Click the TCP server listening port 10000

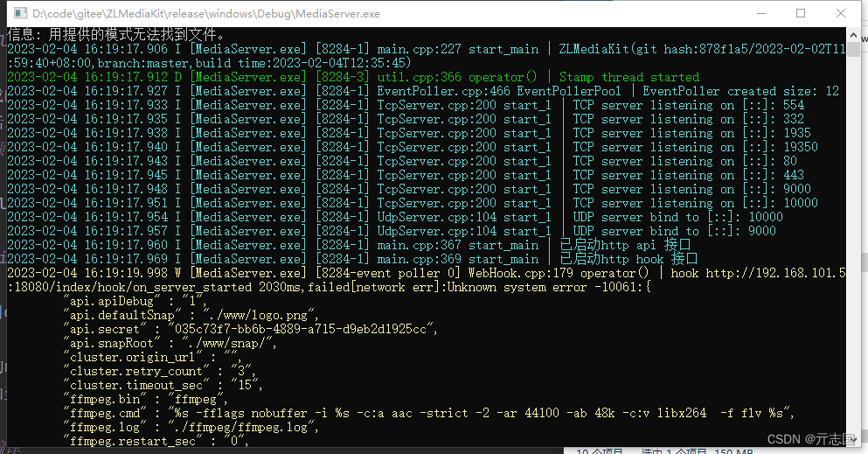(801, 203)
